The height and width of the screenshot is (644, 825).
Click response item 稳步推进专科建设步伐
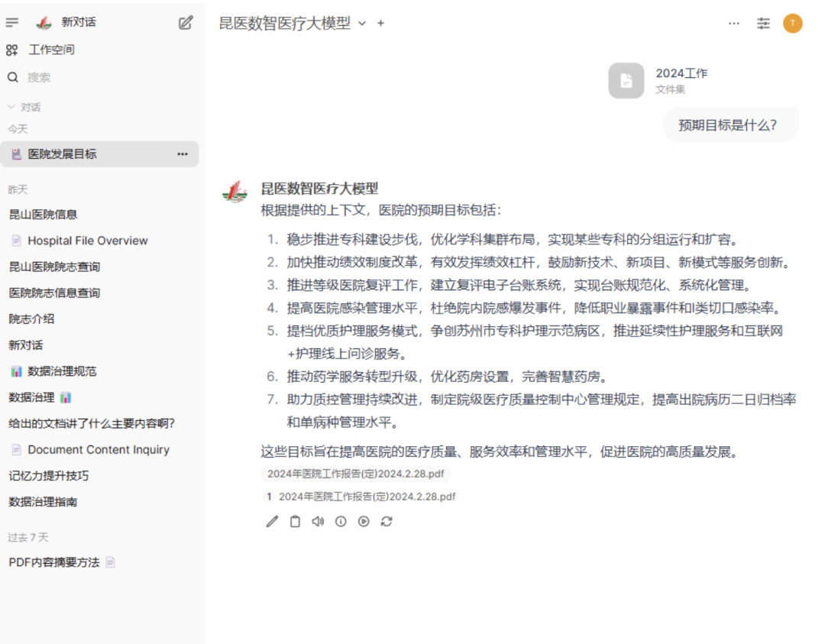coord(512,239)
